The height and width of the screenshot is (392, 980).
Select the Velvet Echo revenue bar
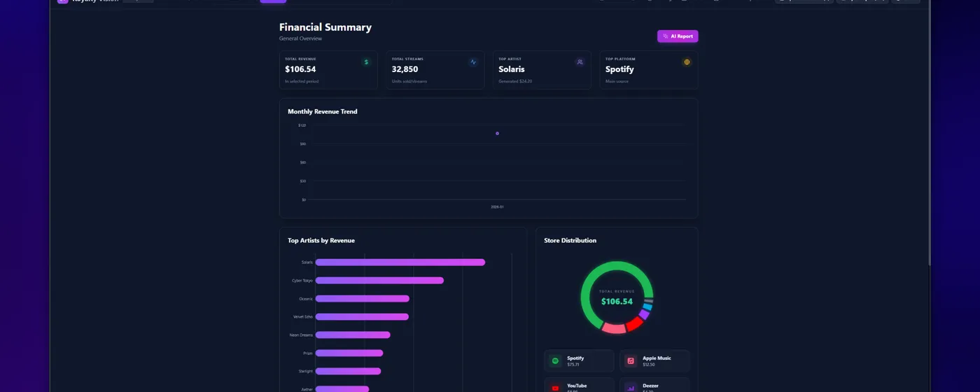pyautogui.click(x=362, y=317)
